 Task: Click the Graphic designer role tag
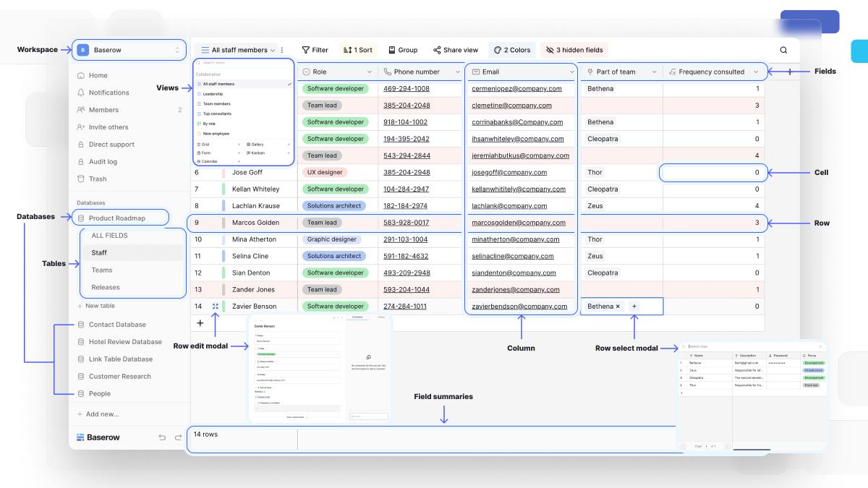tap(331, 239)
